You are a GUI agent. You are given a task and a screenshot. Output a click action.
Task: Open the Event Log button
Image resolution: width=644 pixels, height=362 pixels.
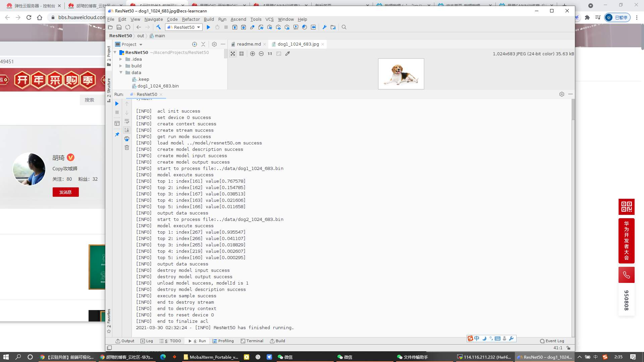click(552, 341)
